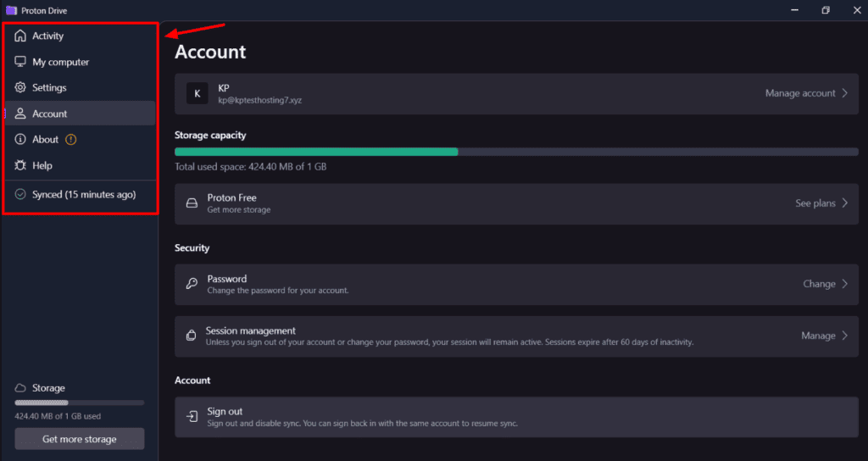Click the My computer monitor icon
The width and height of the screenshot is (868, 461).
21,62
